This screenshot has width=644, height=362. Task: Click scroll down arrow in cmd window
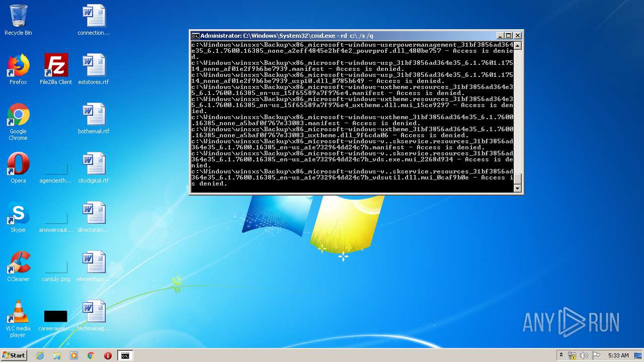517,189
